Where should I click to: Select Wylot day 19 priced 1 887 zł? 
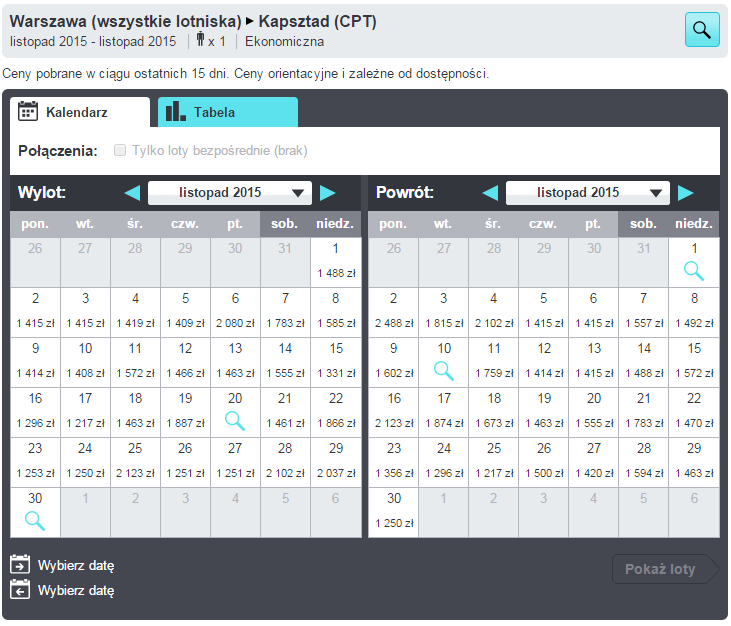coord(186,412)
